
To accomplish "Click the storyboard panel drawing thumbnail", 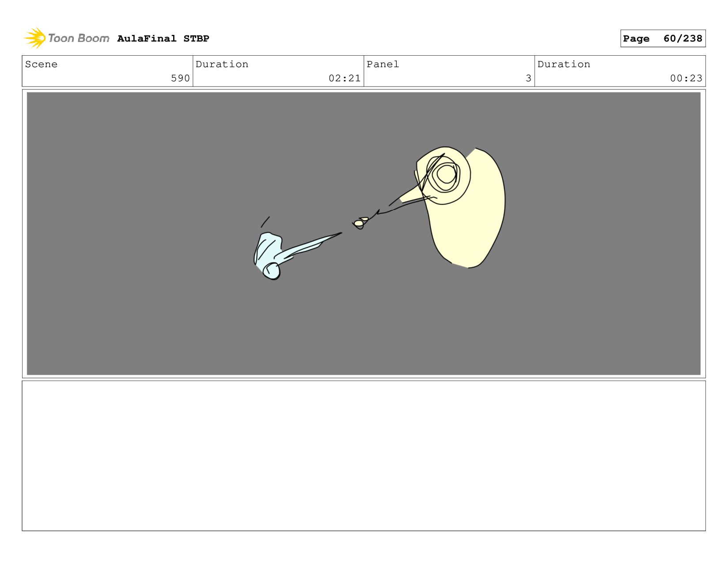I will coord(364,233).
